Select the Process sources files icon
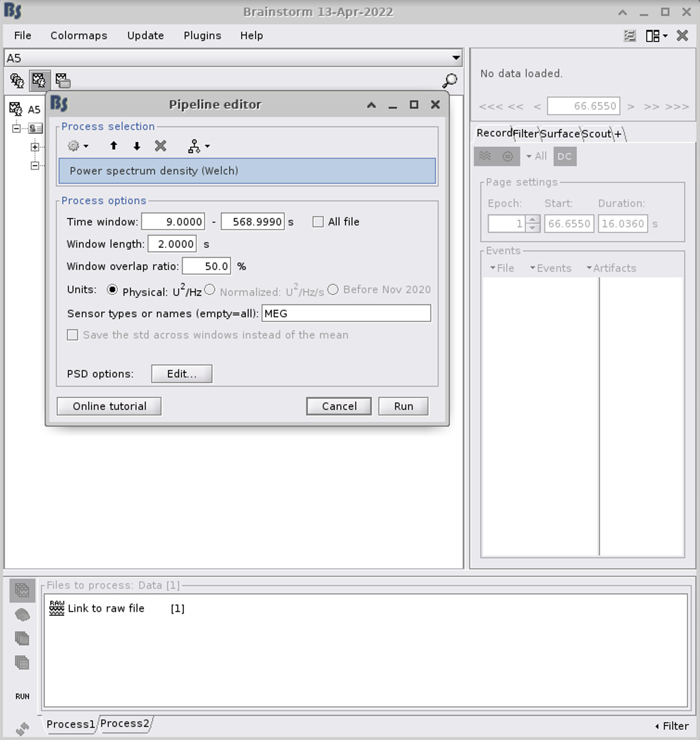Viewport: 700px width, 740px height. click(x=22, y=615)
